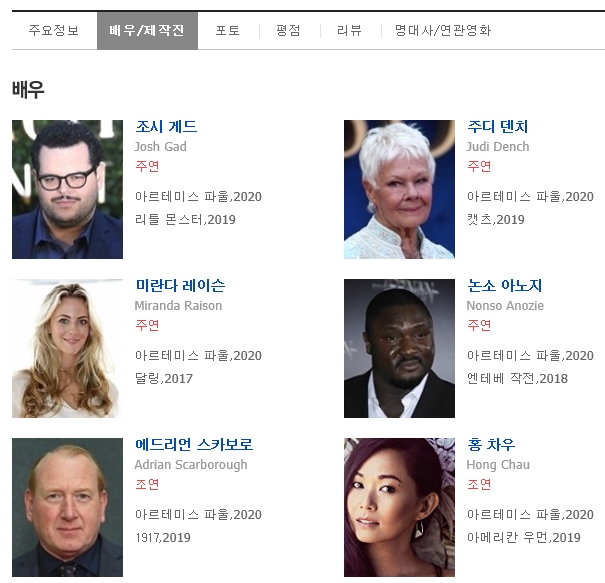Switch to the 포토 tab
The width and height of the screenshot is (605, 583).
click(x=228, y=30)
